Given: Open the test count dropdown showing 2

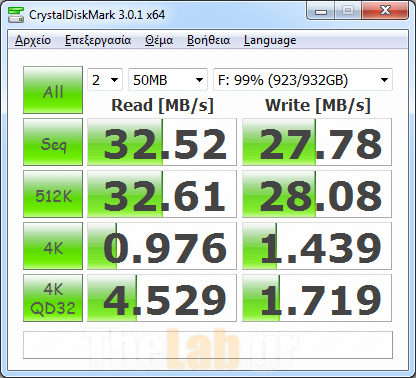Looking at the screenshot, I should point(105,80).
